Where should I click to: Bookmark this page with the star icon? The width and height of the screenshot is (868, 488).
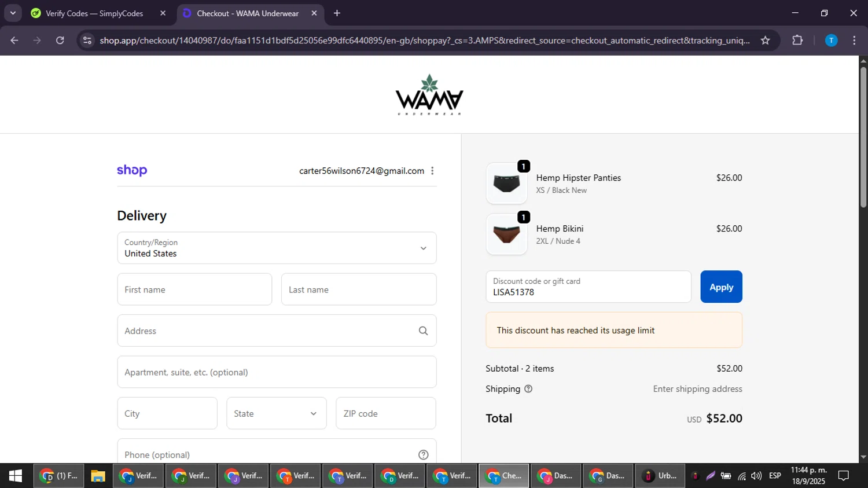click(766, 41)
